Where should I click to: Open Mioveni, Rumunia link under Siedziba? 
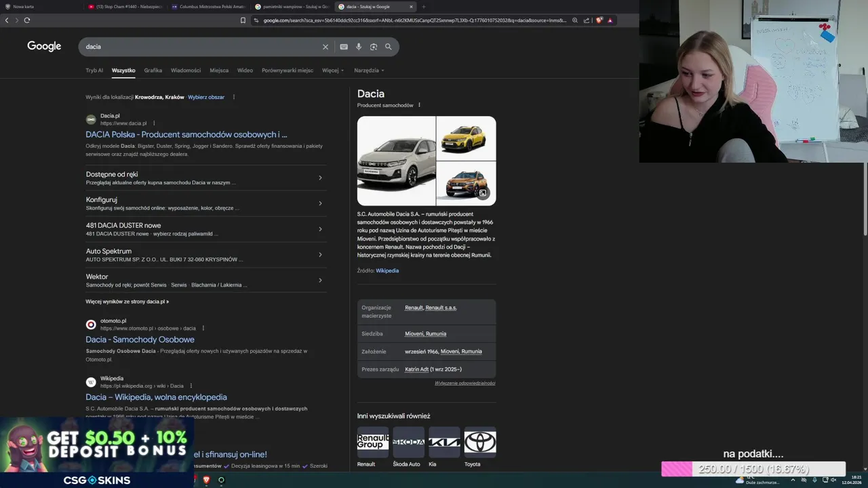pos(425,333)
